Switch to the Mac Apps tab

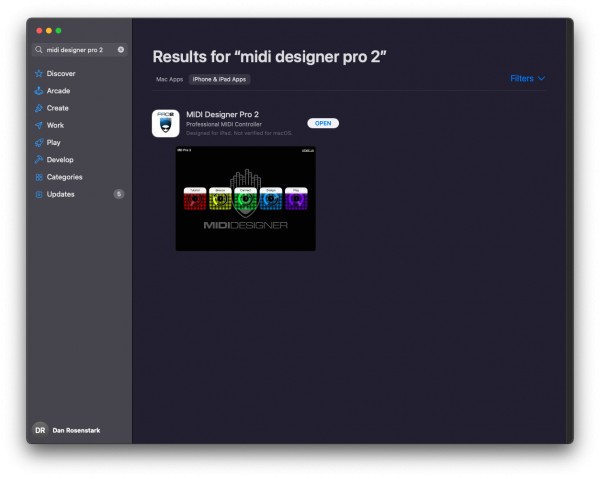point(170,79)
